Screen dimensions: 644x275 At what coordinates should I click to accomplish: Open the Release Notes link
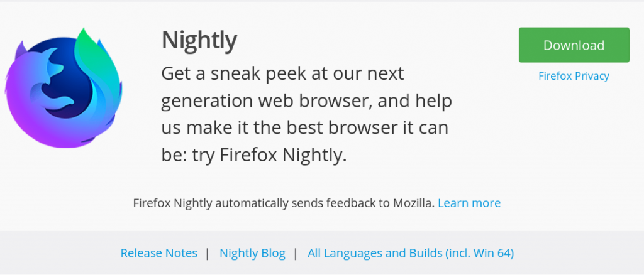(159, 253)
